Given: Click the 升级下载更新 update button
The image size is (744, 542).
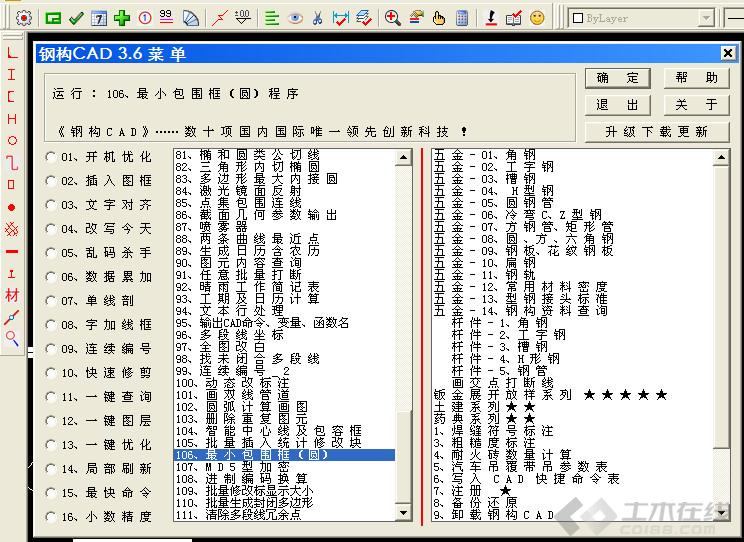Looking at the screenshot, I should click(x=656, y=131).
